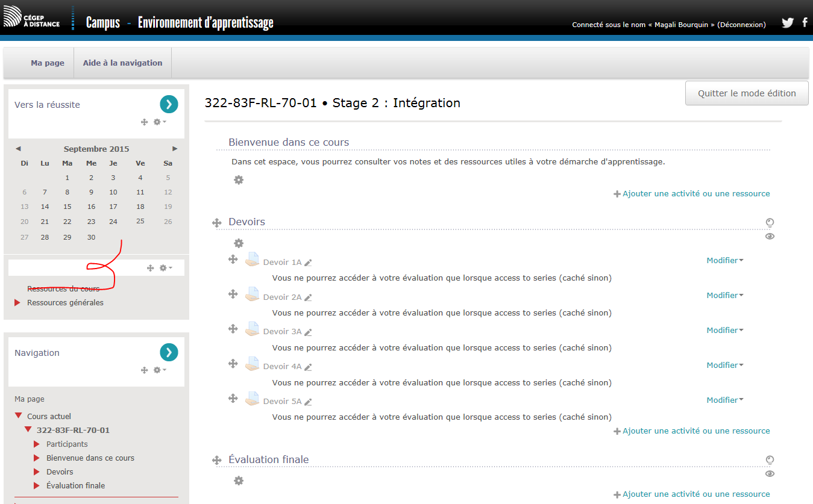
Task: Click the Facebook icon in header
Action: [x=805, y=23]
